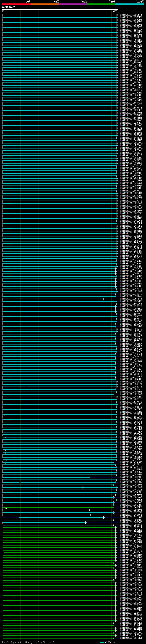Open hit UniRef100_Q8H9D4
This screenshot has width=146, height=644.
pyautogui.click(x=131, y=20)
